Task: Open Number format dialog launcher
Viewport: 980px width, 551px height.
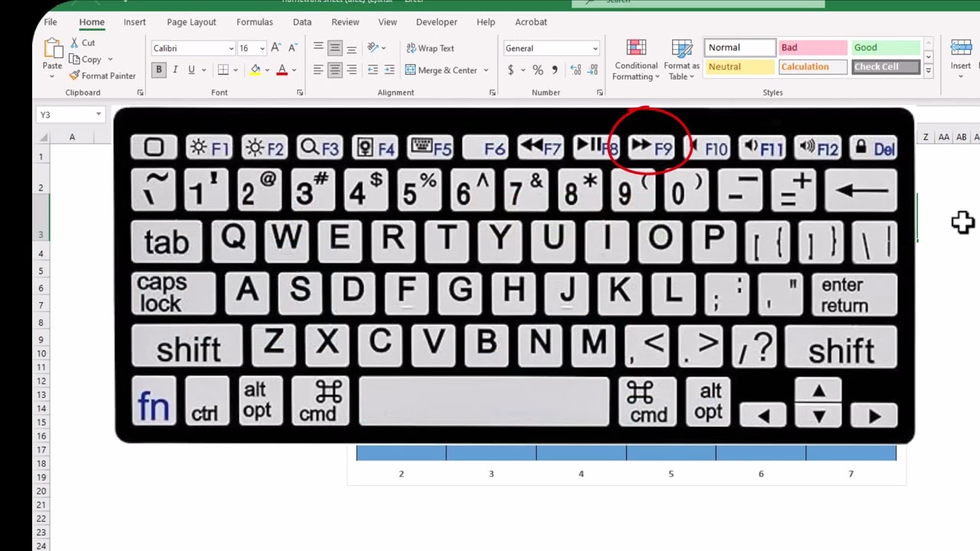Action: pyautogui.click(x=599, y=93)
